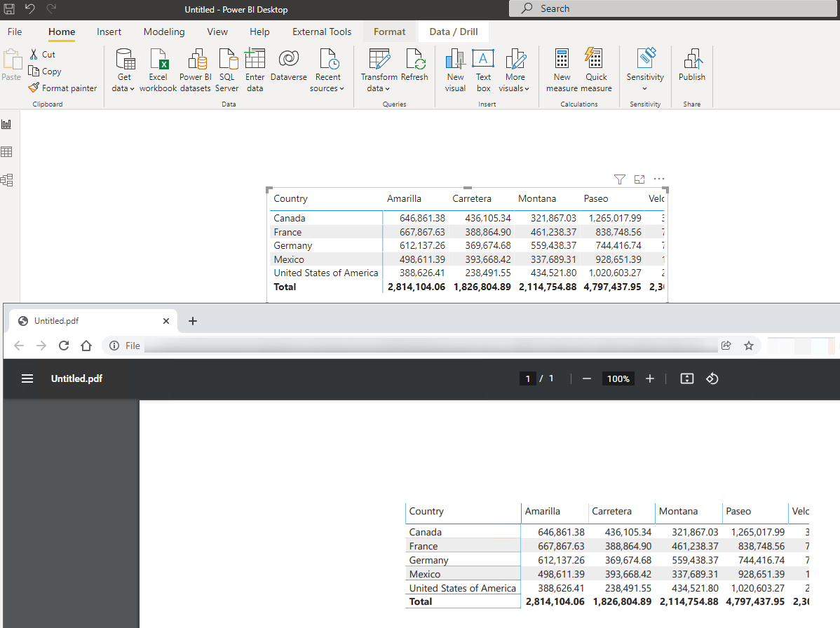
Task: Click the 100% zoom level field
Action: tap(618, 378)
